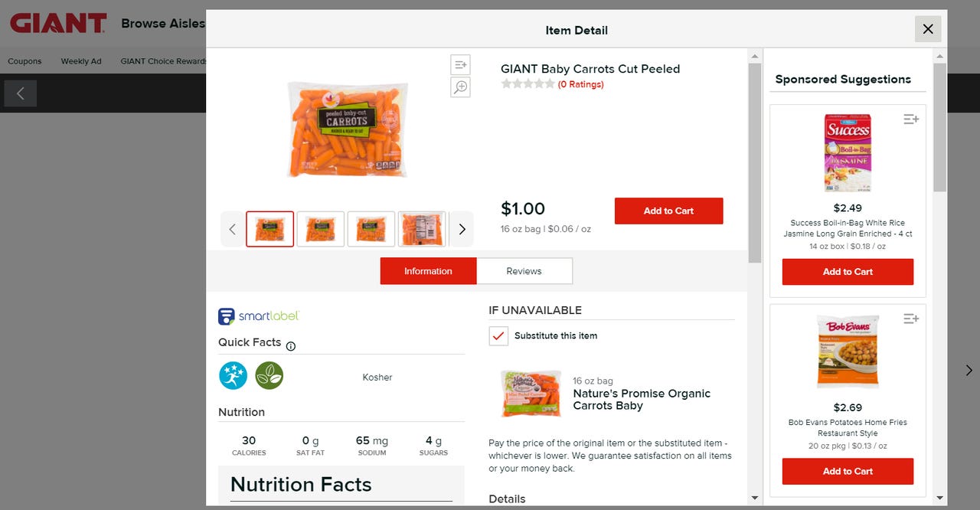
Task: Click the Nature's Promise substitute thumbnail
Action: coord(530,393)
